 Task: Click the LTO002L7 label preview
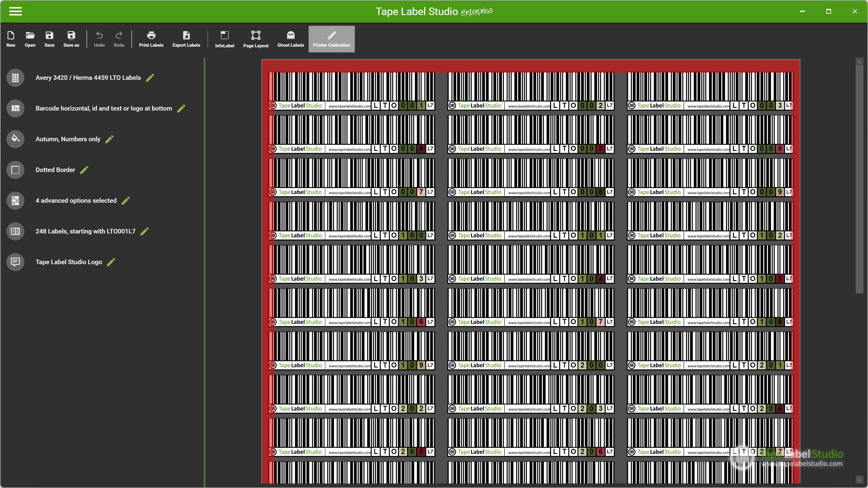(x=531, y=91)
